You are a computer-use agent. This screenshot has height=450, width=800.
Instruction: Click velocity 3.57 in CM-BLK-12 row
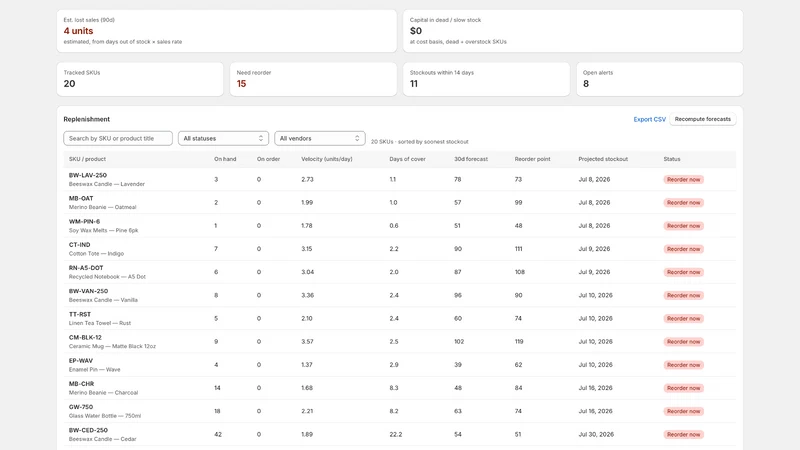(x=307, y=342)
